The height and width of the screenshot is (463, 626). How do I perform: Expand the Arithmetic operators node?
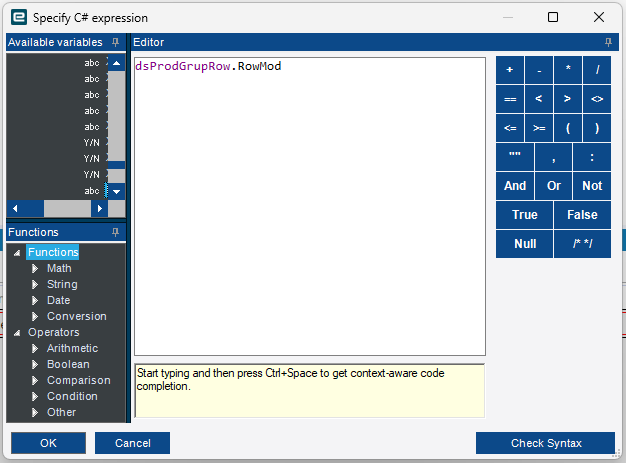[35, 348]
